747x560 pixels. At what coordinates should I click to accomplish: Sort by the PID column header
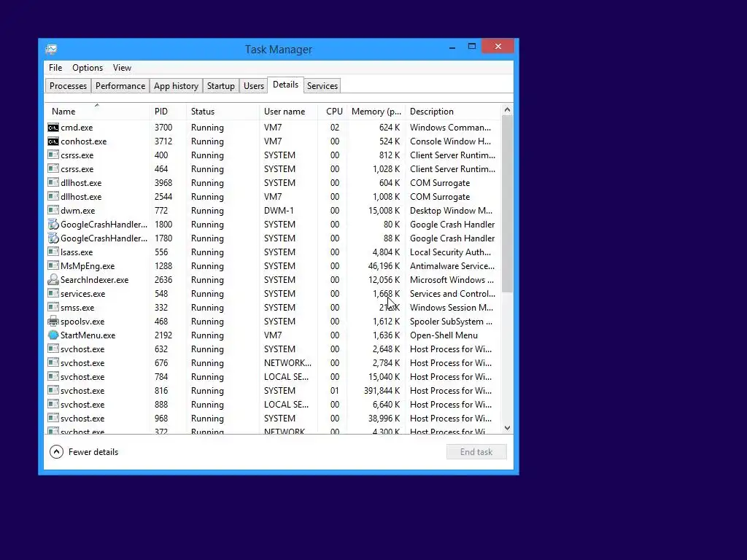point(168,112)
